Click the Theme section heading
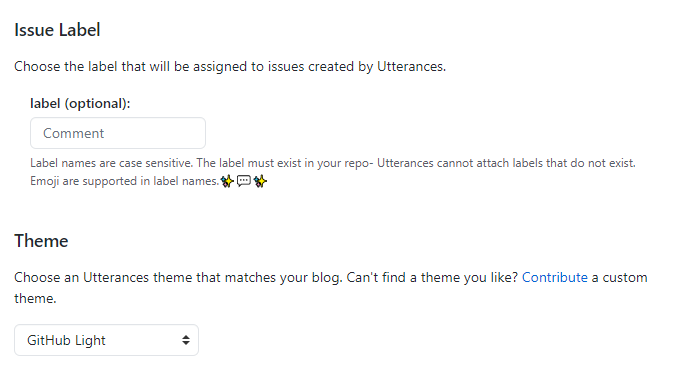This screenshot has height=370, width=683. click(x=41, y=241)
